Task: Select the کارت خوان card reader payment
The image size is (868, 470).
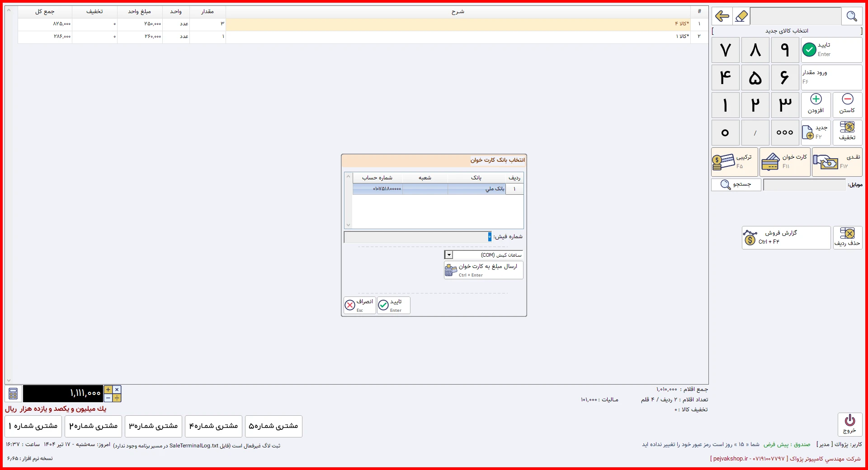Action: [783, 162]
